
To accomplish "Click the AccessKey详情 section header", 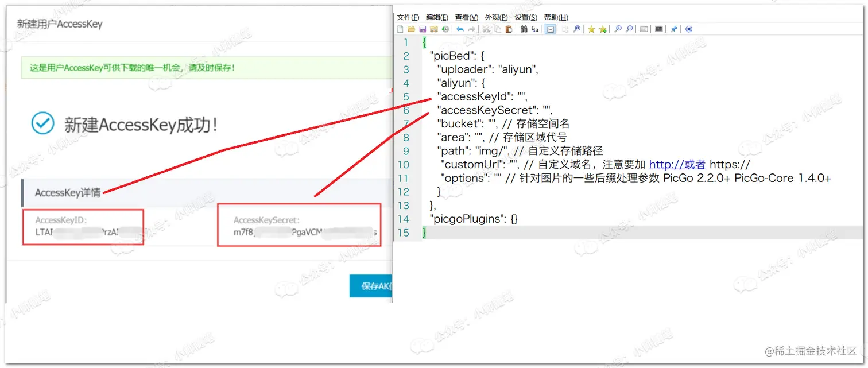I will coord(68,193).
